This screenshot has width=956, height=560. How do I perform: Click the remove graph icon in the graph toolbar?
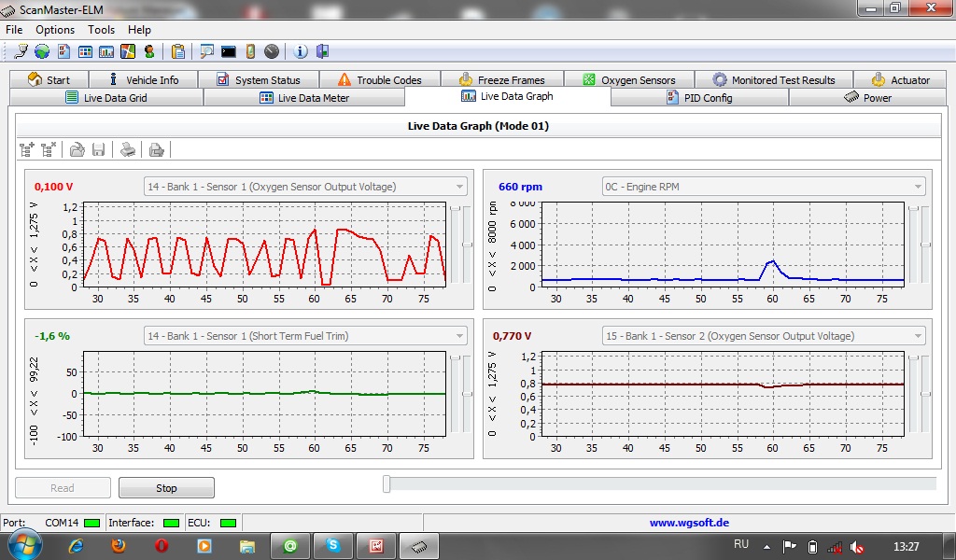tap(49, 149)
